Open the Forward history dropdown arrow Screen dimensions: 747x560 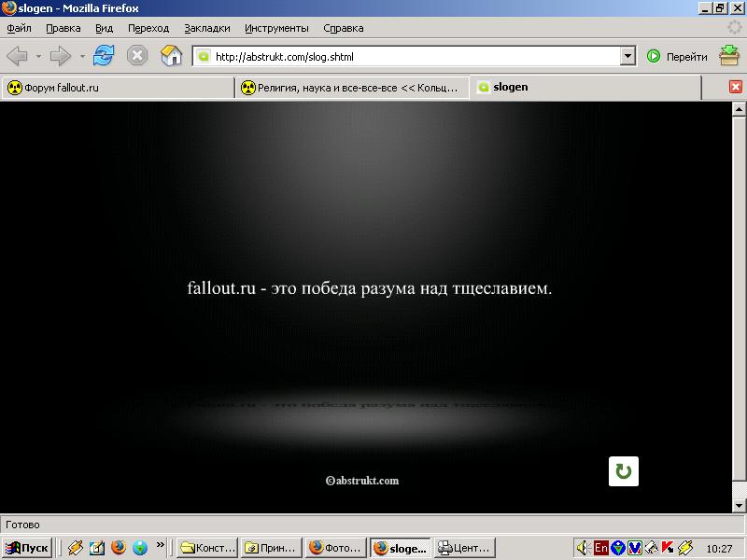click(82, 56)
